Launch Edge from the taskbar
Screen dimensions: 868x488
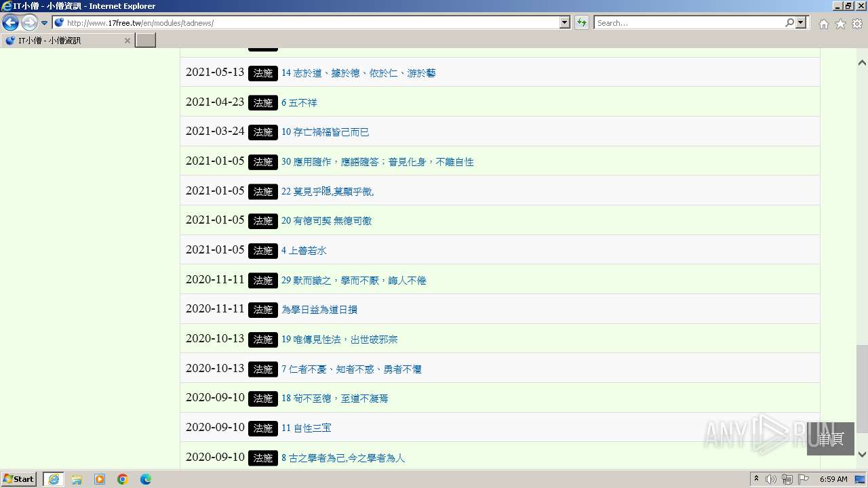146,479
